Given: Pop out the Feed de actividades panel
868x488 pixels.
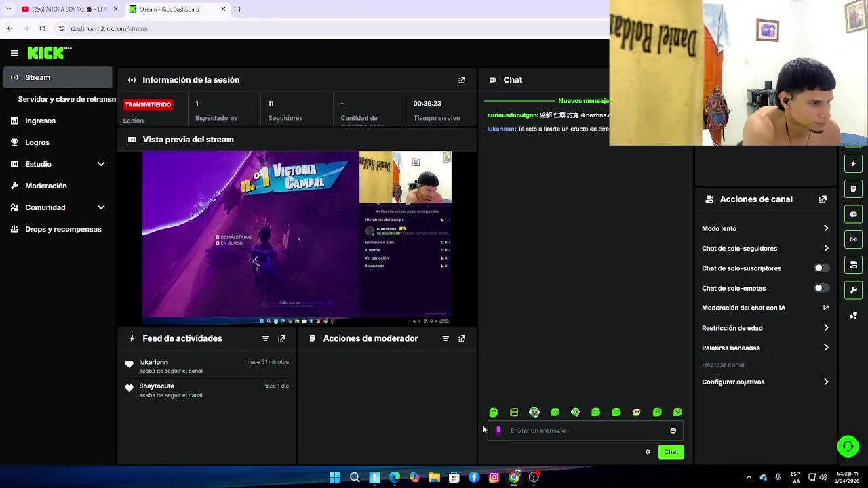Looking at the screenshot, I should point(281,338).
